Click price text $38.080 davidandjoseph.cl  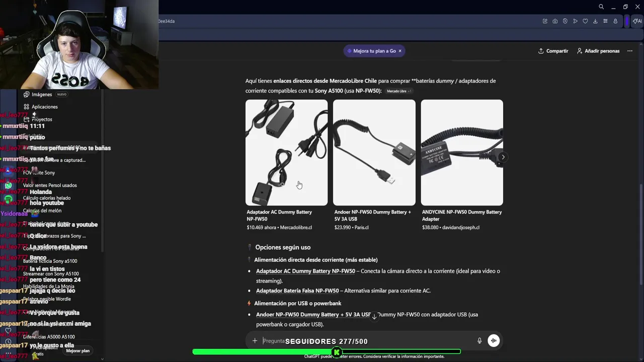coord(451,228)
